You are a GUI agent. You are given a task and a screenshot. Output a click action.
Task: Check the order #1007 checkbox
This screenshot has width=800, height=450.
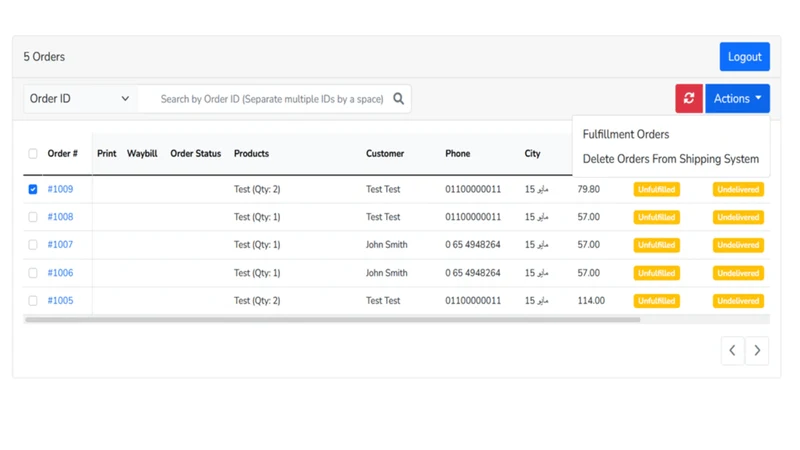tap(33, 245)
